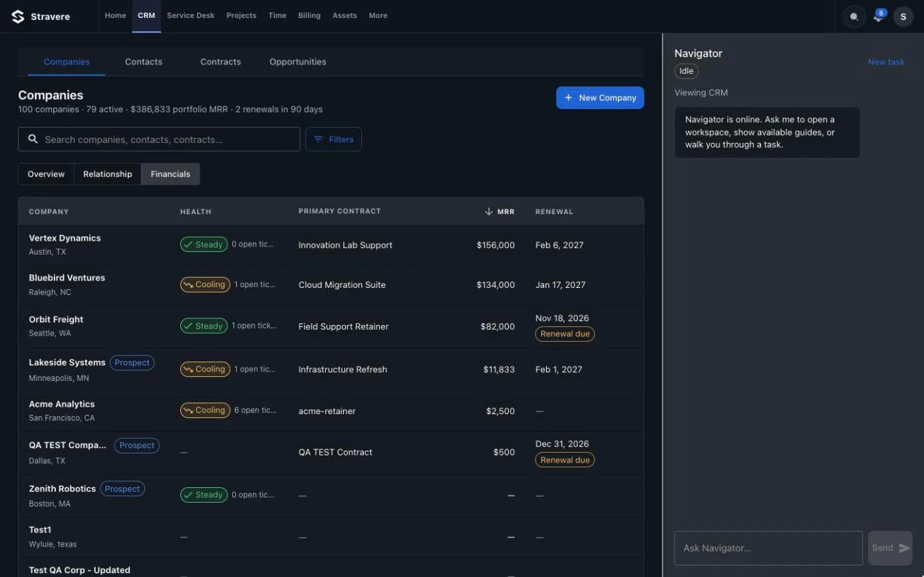
Task: Open the Contracts tab
Action: point(221,62)
